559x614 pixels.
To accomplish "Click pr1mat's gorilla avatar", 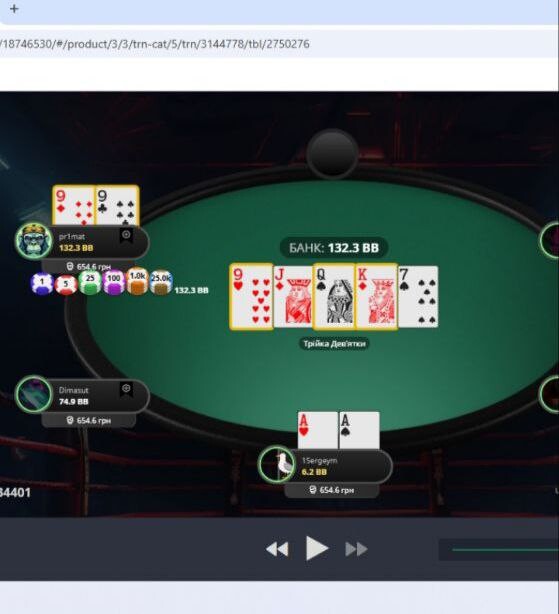I will pos(34,241).
